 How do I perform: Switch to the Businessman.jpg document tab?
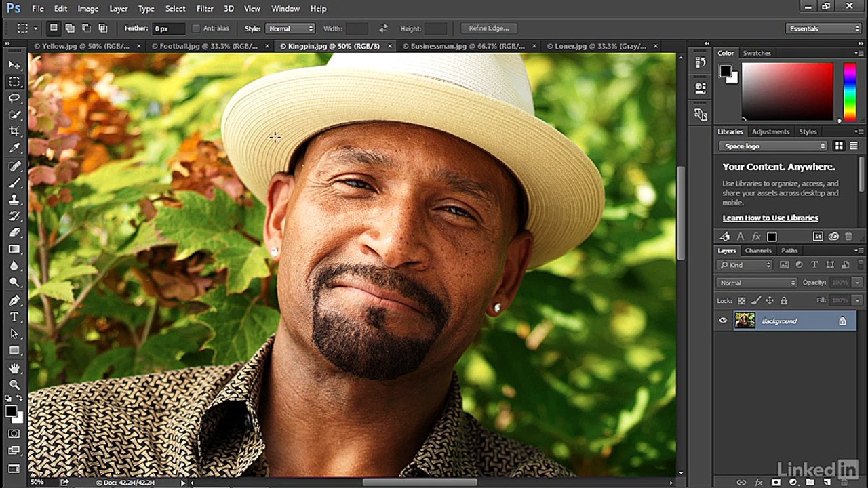coord(463,46)
